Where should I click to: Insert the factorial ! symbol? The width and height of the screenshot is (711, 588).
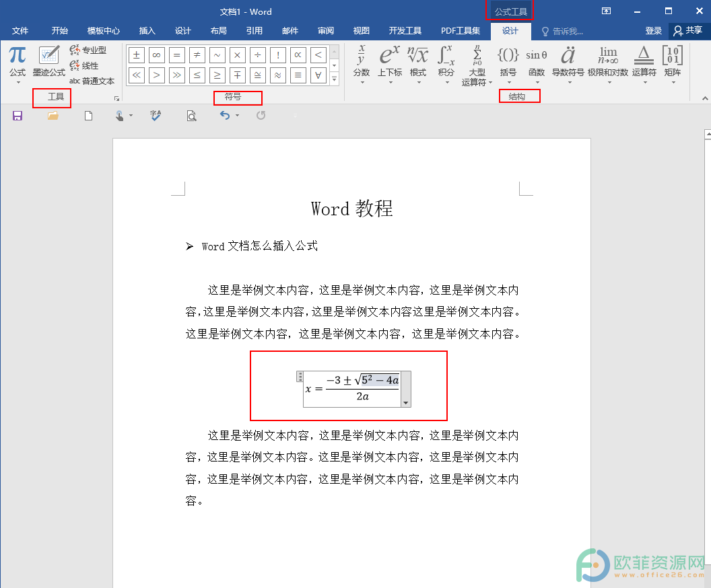tap(277, 55)
